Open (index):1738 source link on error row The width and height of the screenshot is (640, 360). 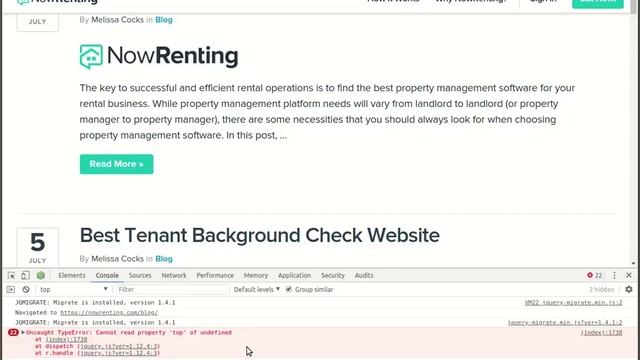[602, 333]
